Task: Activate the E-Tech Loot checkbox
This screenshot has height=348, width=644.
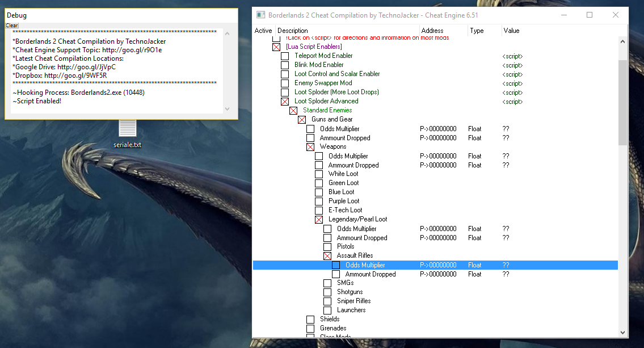Action: [x=319, y=211]
